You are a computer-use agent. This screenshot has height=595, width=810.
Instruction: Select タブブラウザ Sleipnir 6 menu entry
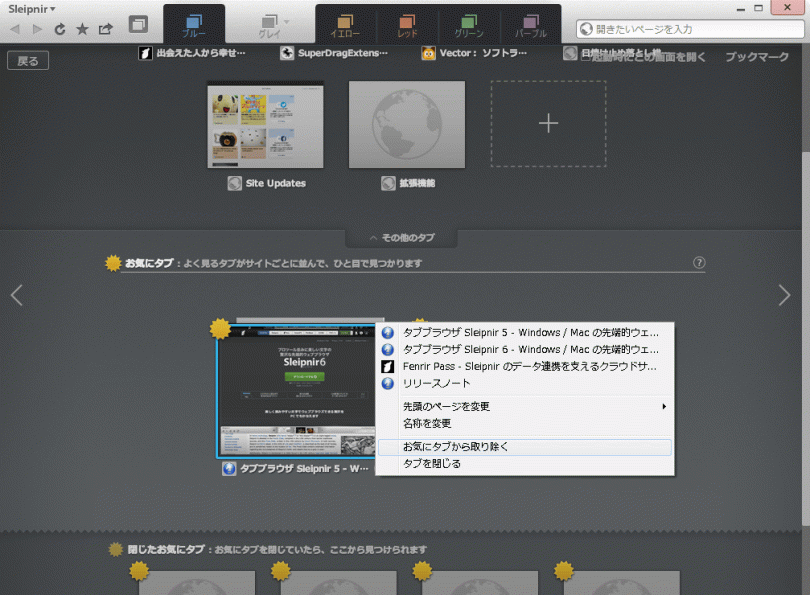point(525,350)
